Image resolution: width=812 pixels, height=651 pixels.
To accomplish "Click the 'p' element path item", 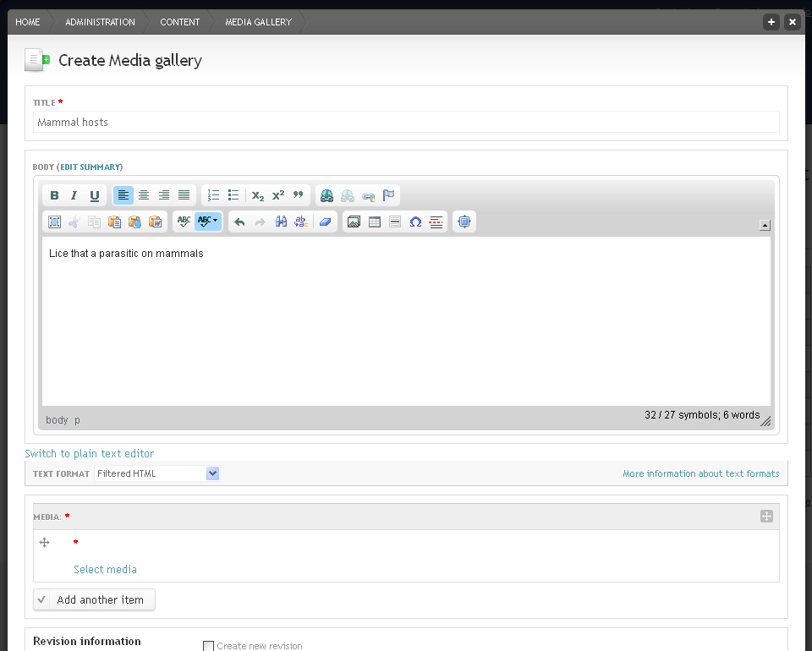I will pyautogui.click(x=77, y=420).
